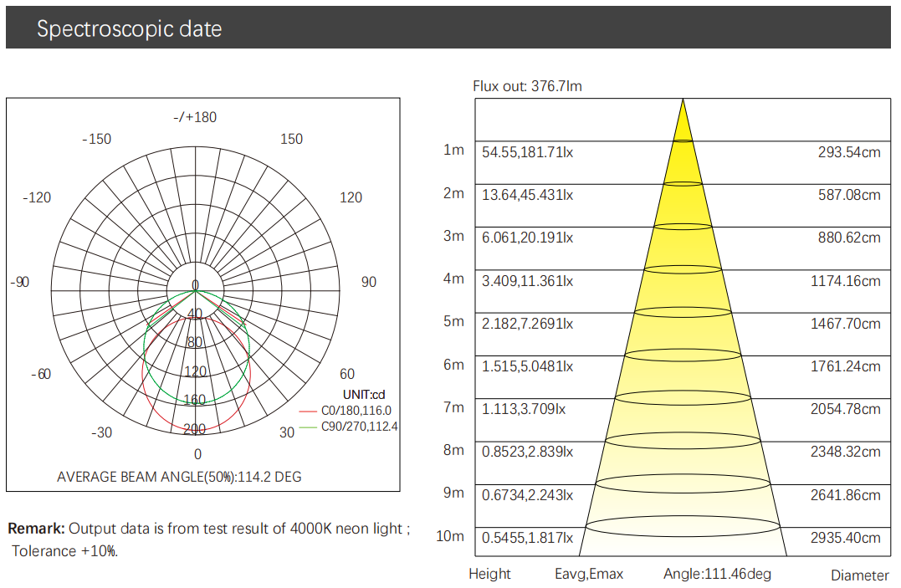Screen dimensions: 901x588
Task: Click the Eavg,Emax column label
Action: pos(589,574)
